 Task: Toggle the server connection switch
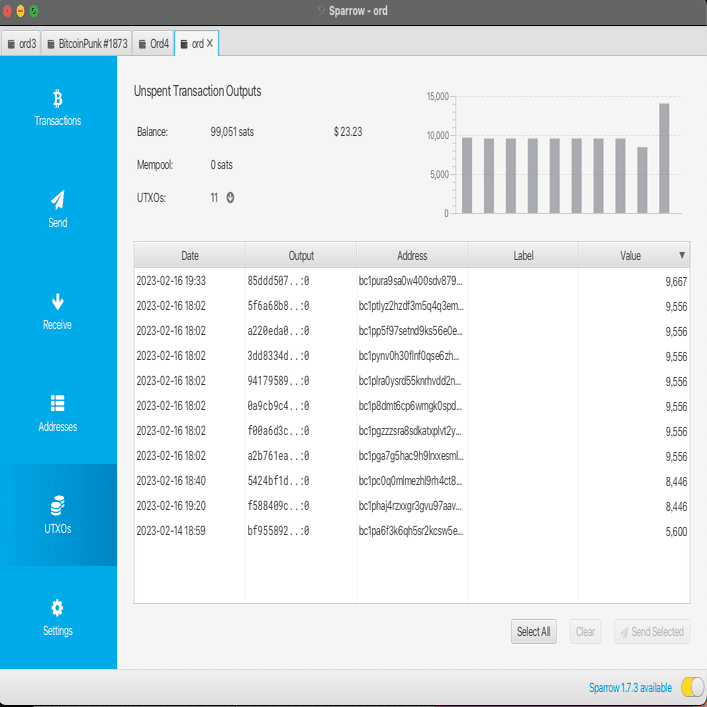point(693,687)
